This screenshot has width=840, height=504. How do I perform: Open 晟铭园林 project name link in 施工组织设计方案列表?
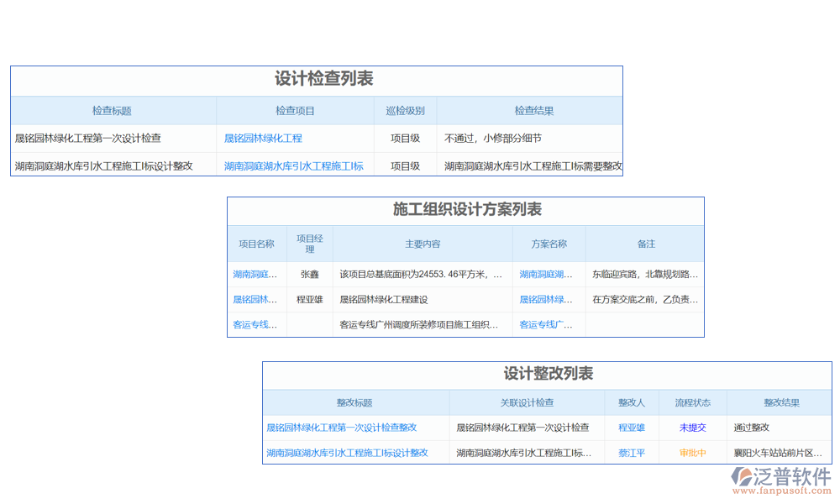coord(255,299)
